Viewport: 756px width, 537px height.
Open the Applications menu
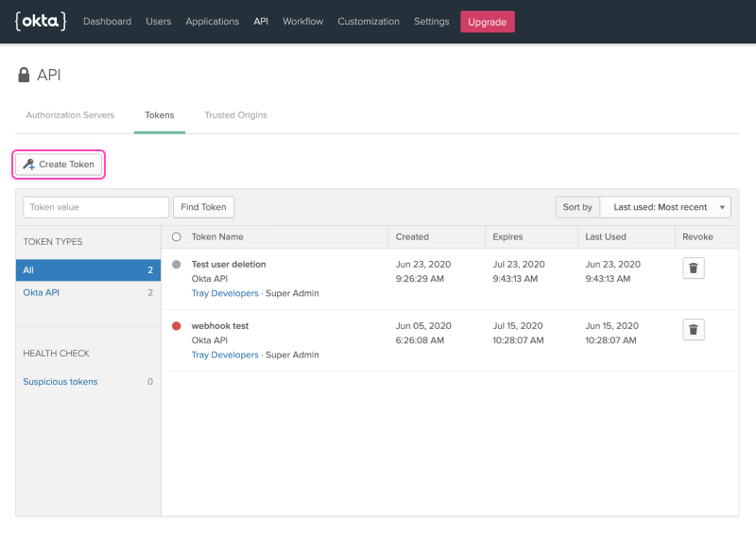(x=213, y=22)
